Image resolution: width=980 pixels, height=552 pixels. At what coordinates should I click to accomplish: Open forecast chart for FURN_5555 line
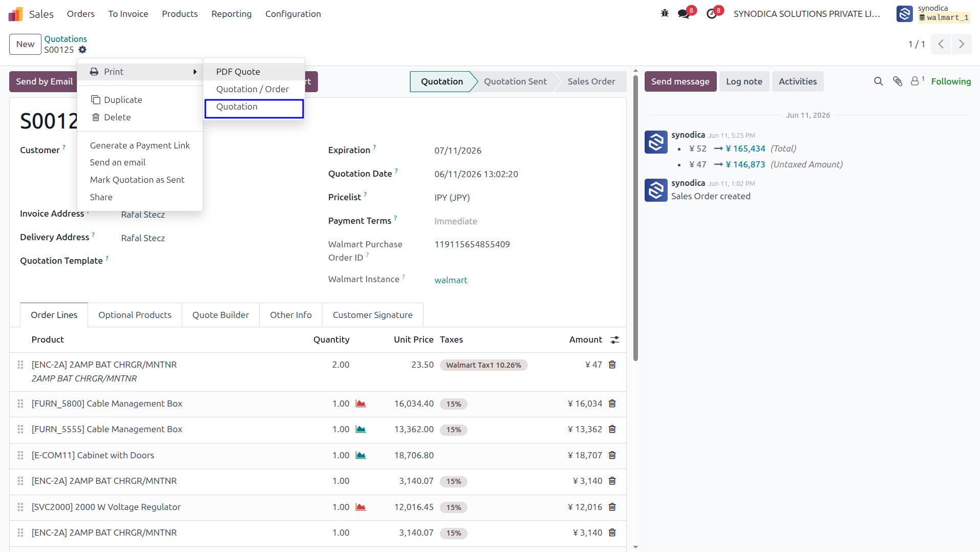pyautogui.click(x=361, y=429)
